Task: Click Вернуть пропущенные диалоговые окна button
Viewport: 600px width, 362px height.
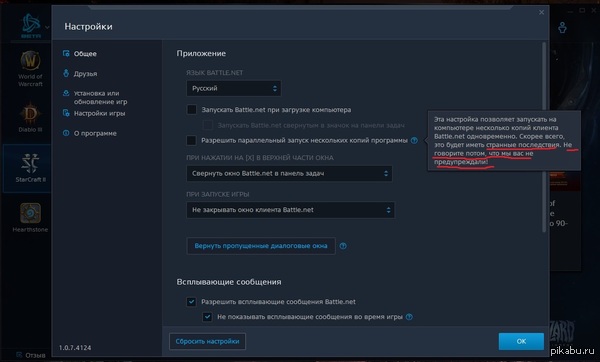Action: coord(261,246)
